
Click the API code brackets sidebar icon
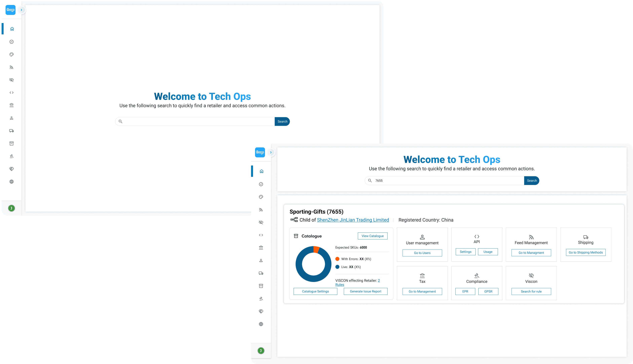(12, 93)
